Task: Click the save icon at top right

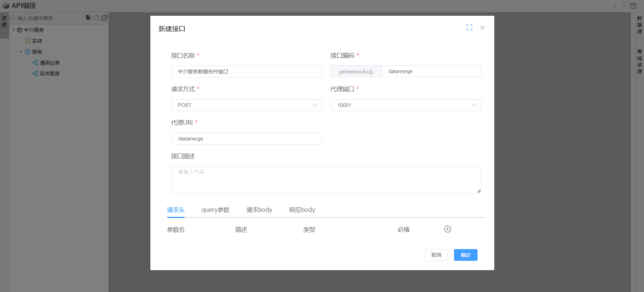Action: pyautogui.click(x=633, y=6)
